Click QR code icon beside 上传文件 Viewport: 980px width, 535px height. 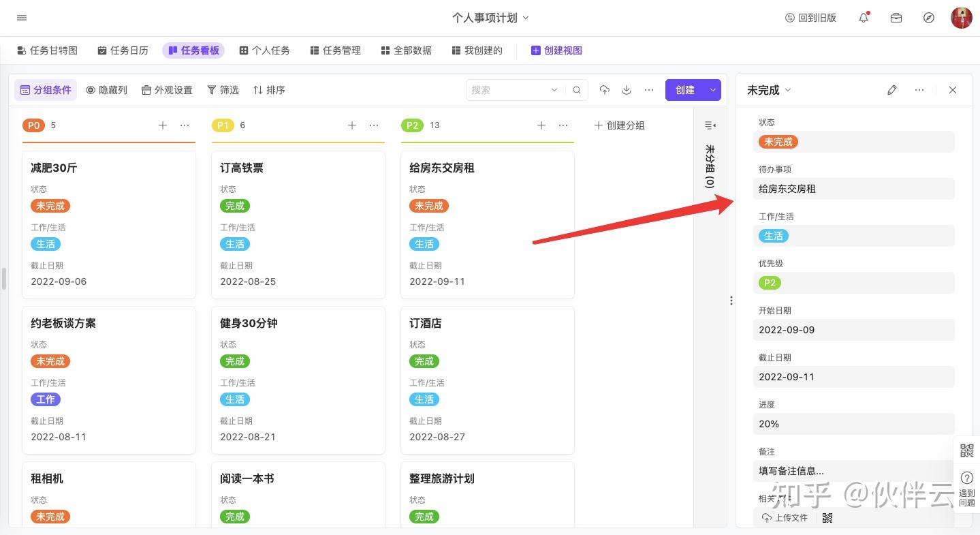(827, 518)
